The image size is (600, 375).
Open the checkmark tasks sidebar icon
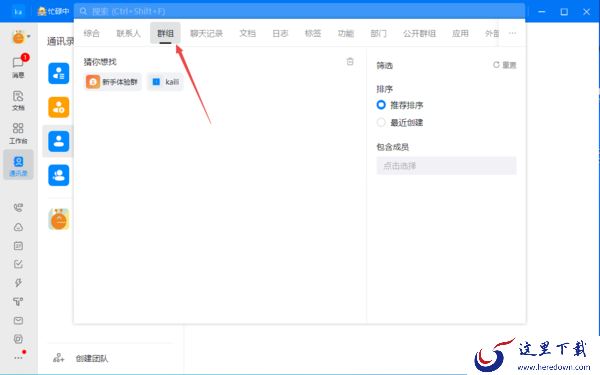pos(18,264)
